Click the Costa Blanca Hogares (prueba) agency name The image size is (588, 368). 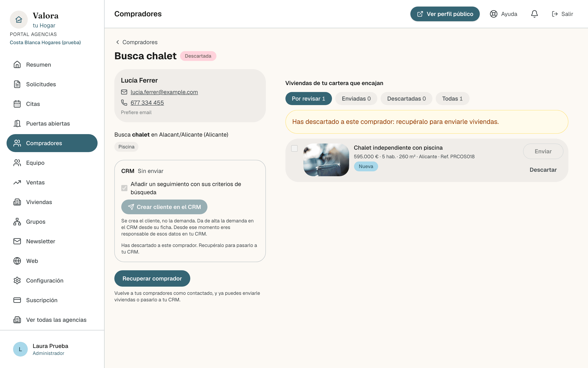(45, 42)
